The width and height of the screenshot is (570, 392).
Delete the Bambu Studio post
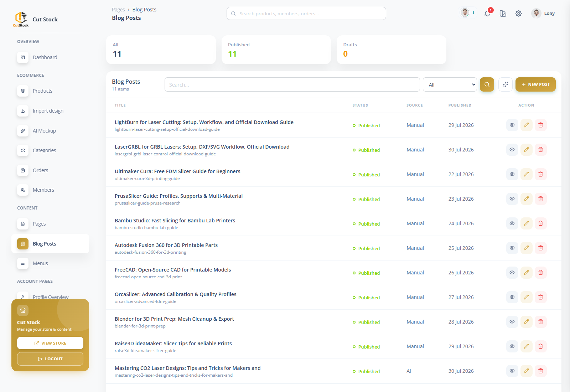[x=541, y=223]
